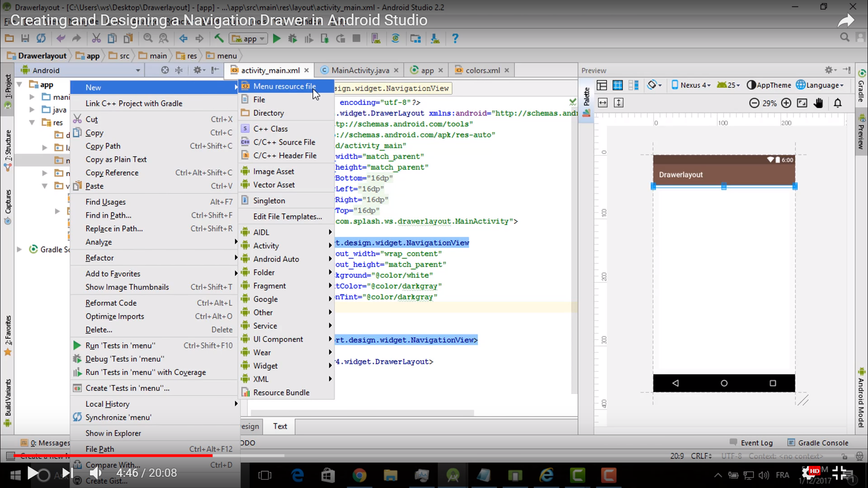Collapse the app tree node
The width and height of the screenshot is (868, 488).
pyautogui.click(x=19, y=84)
